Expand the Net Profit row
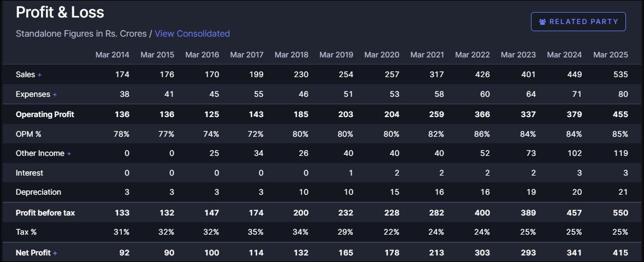 click(55, 253)
